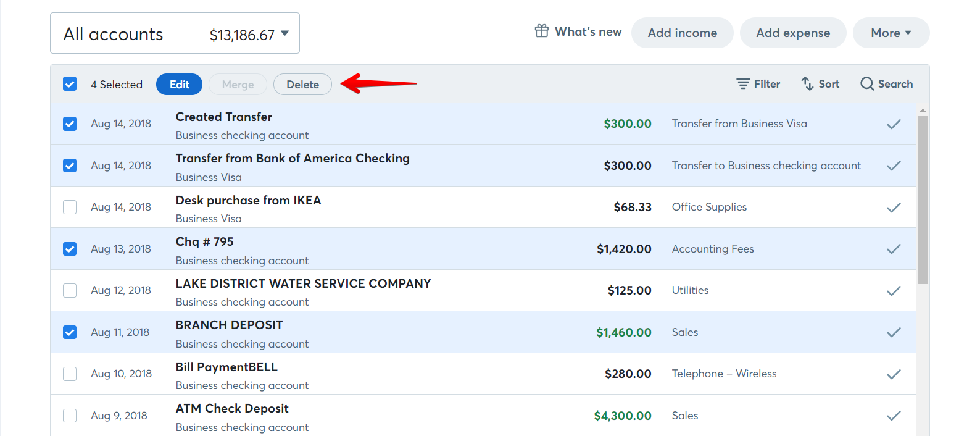Click the What's new gift icon
The image size is (980, 436).
(542, 30)
